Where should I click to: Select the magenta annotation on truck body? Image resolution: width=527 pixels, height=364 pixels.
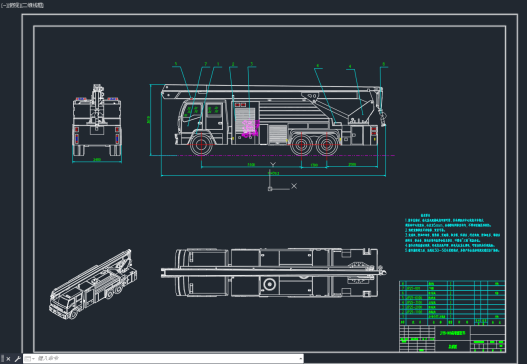251,129
